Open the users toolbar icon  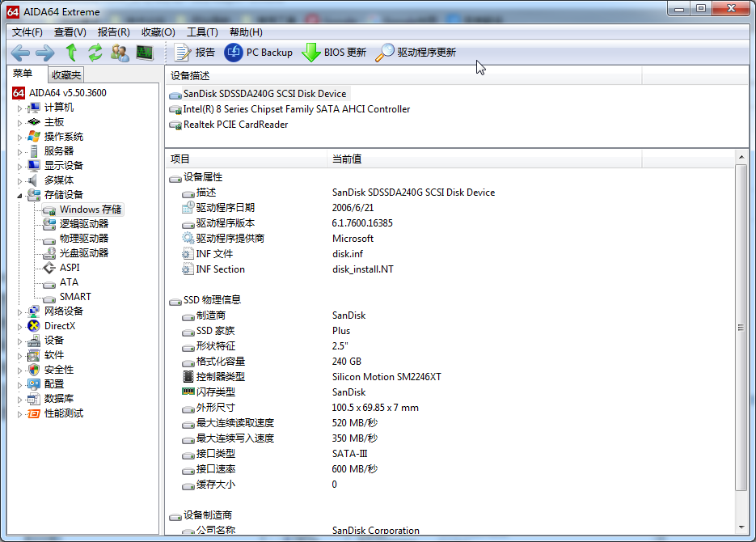coord(120,53)
